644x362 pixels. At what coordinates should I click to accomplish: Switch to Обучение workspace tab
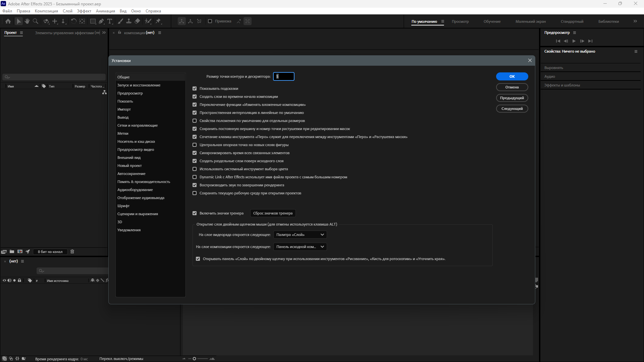click(x=492, y=21)
